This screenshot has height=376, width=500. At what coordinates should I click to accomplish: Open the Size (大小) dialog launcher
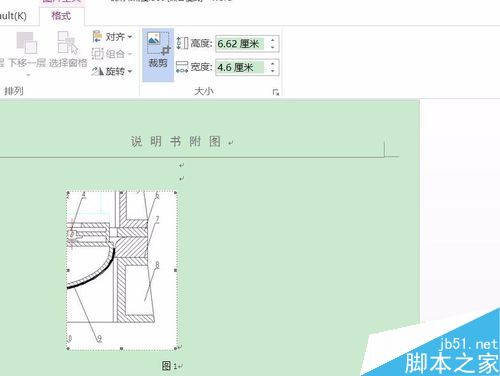[275, 92]
